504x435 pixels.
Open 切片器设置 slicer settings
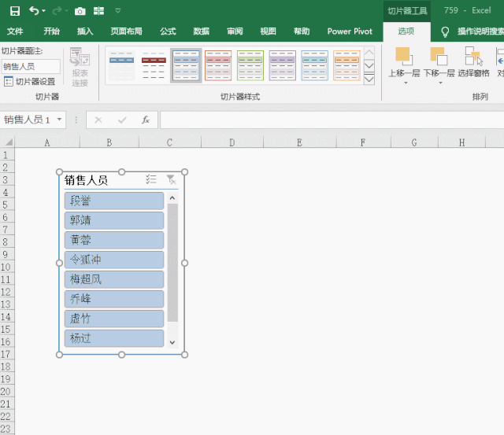click(30, 81)
